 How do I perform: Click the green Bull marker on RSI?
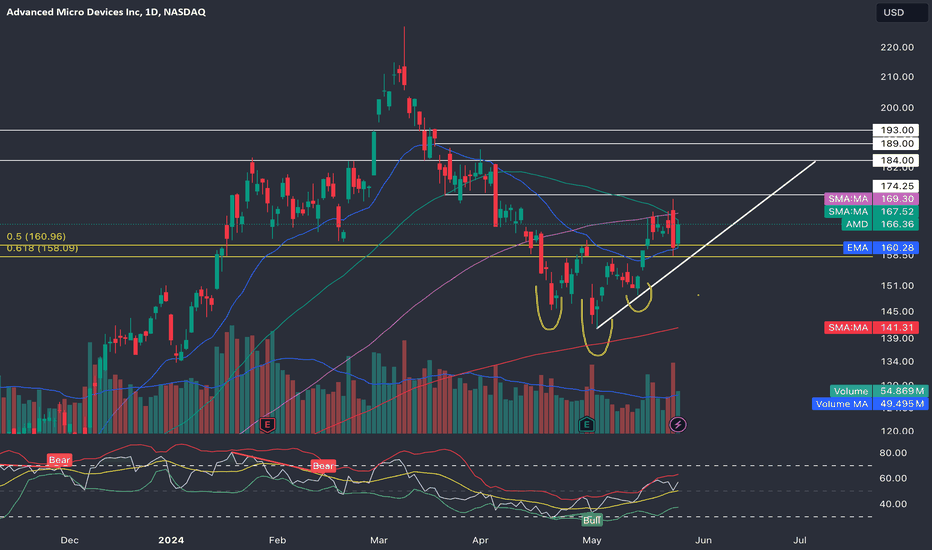(x=592, y=520)
